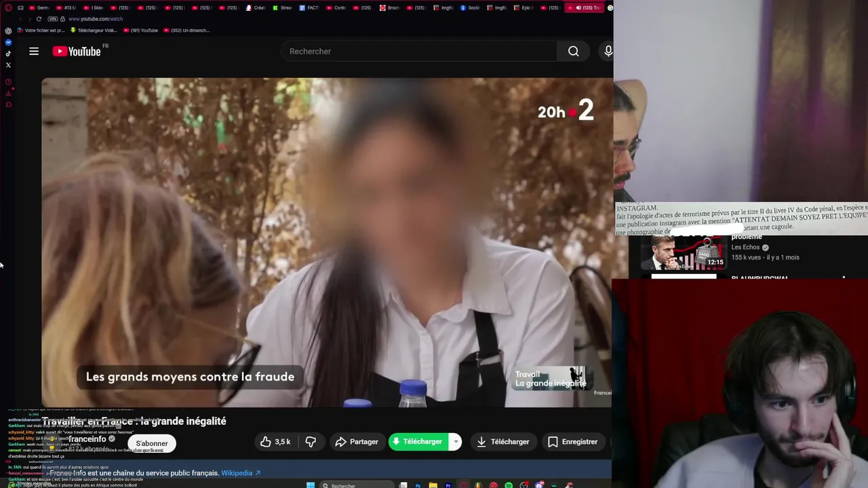Click the Opera menu logo

point(7,8)
